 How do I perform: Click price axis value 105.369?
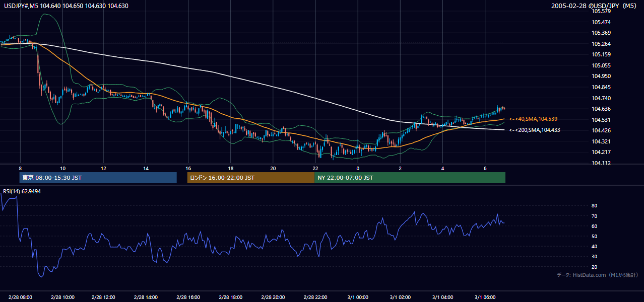point(602,33)
